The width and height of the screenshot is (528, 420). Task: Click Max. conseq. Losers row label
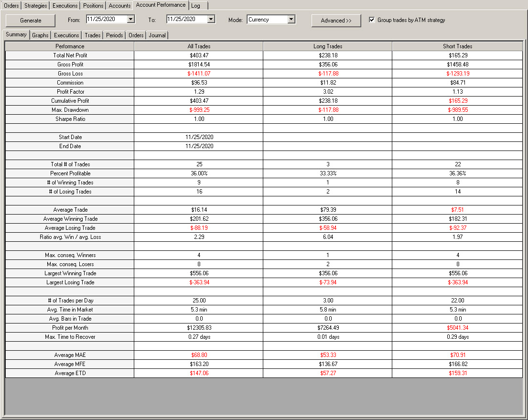point(70,264)
